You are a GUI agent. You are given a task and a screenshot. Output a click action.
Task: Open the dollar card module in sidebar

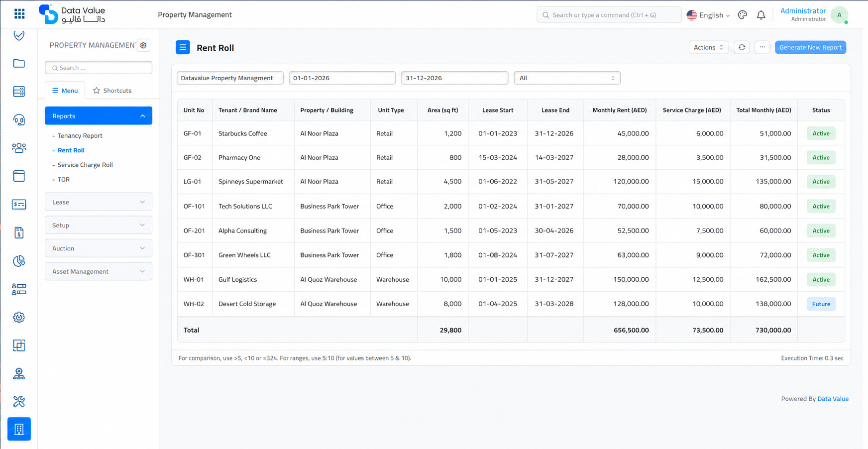(19, 204)
